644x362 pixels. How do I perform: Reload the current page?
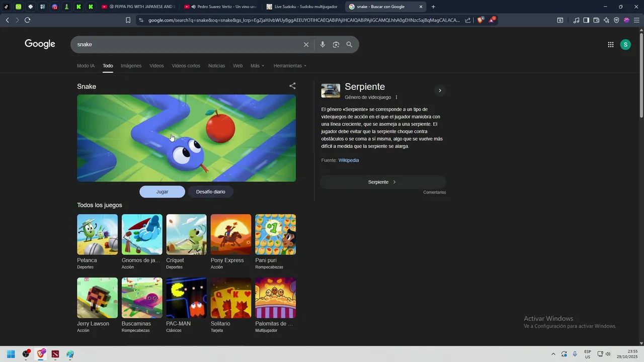point(28,20)
